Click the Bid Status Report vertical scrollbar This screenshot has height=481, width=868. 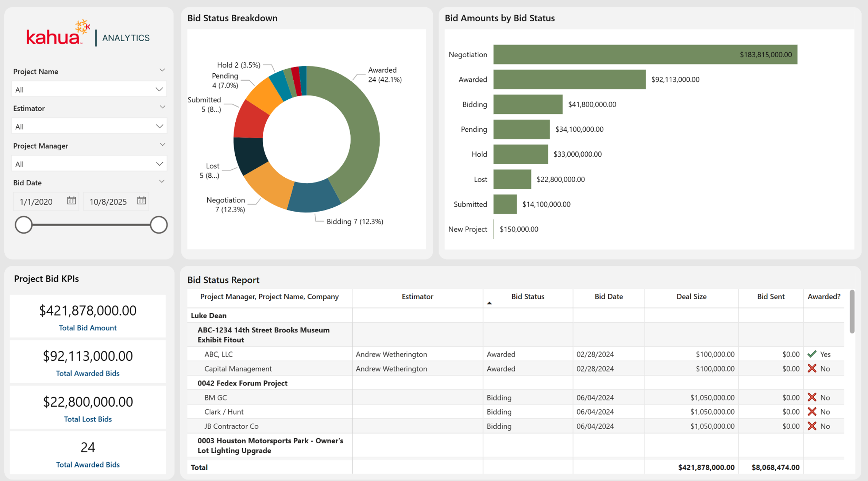tap(852, 311)
